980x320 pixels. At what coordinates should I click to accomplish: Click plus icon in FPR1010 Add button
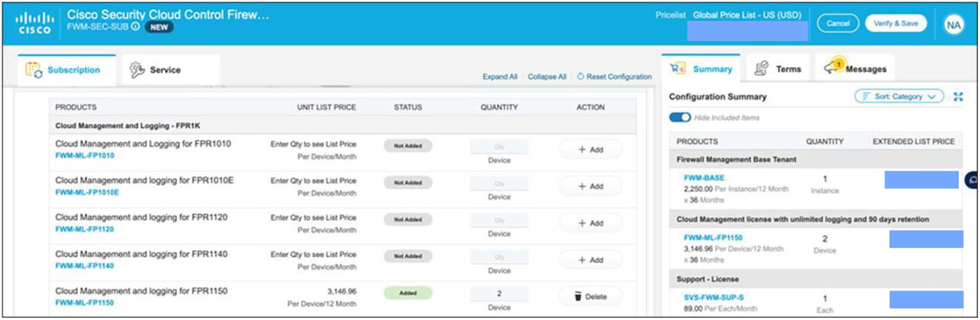[x=582, y=149]
